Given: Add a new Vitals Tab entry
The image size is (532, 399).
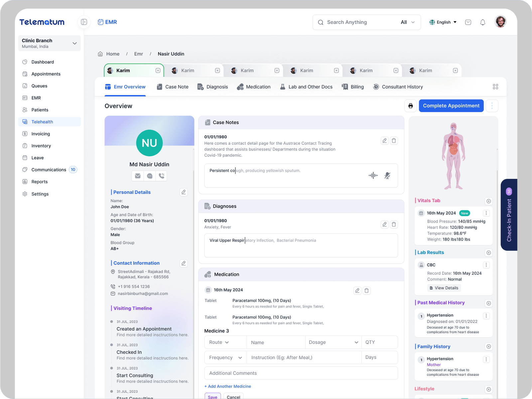Looking at the screenshot, I should (488, 201).
